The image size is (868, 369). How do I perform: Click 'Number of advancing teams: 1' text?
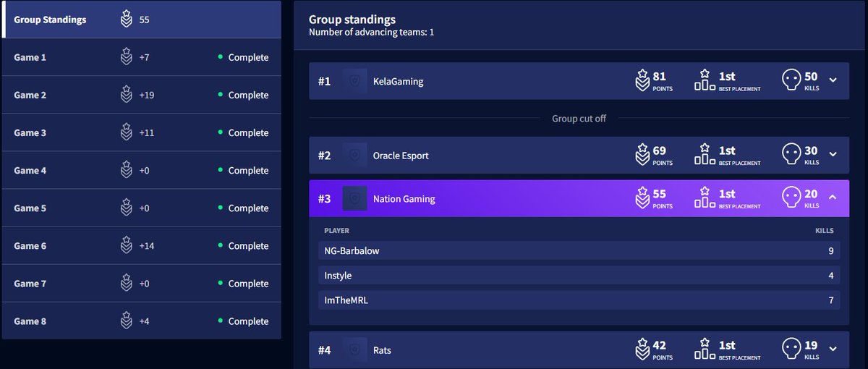tap(371, 32)
